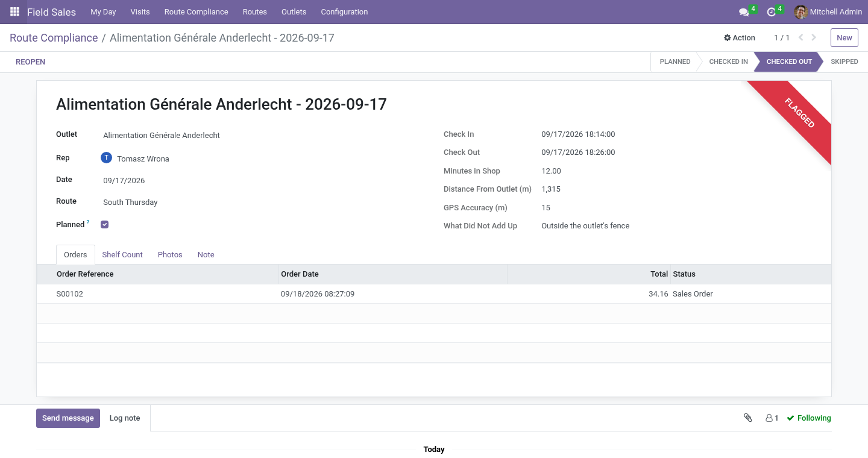Image resolution: width=868 pixels, height=458 pixels.
Task: Click the Send message button
Action: point(68,418)
